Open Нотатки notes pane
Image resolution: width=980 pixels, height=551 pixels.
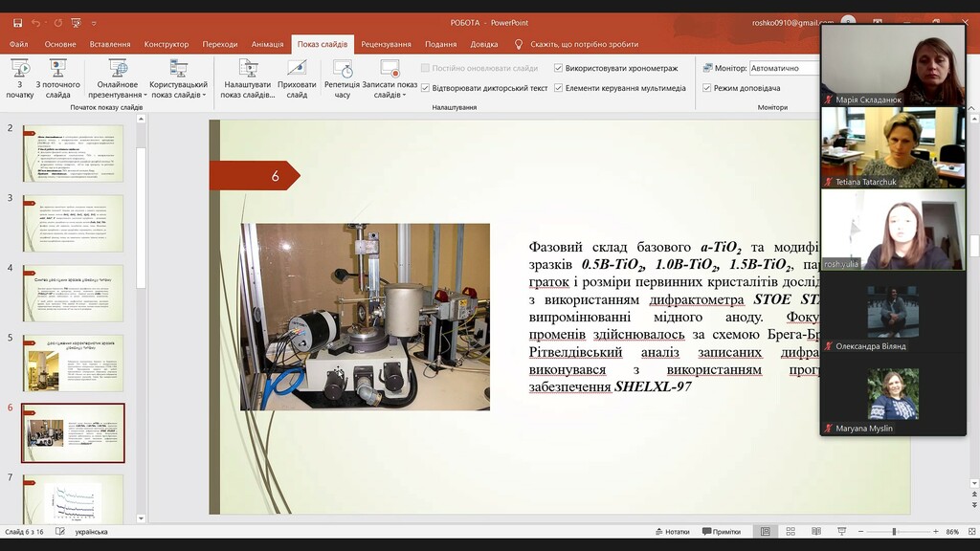[x=673, y=532]
